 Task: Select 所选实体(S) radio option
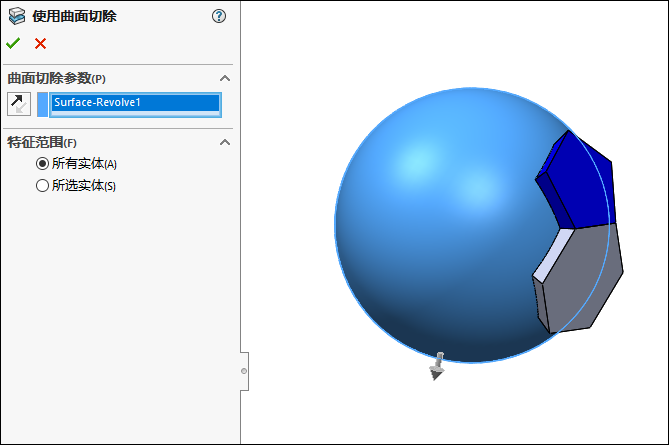point(42,186)
